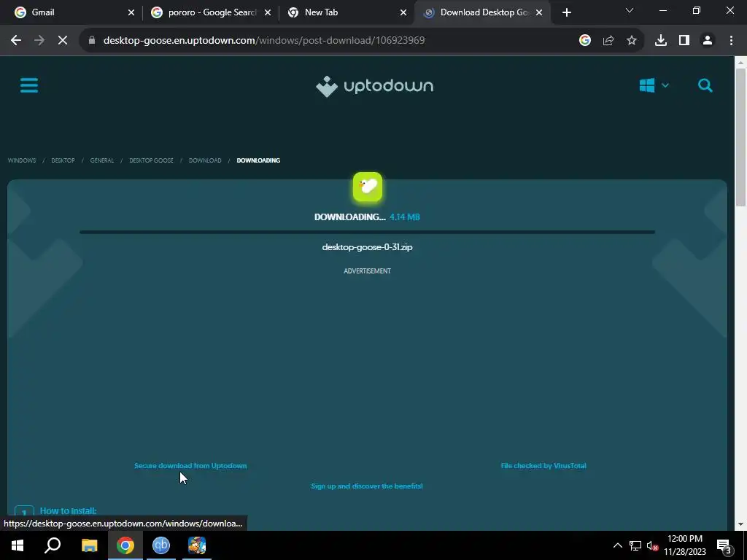
Task: Click the padlock site info icon
Action: pyautogui.click(x=92, y=41)
